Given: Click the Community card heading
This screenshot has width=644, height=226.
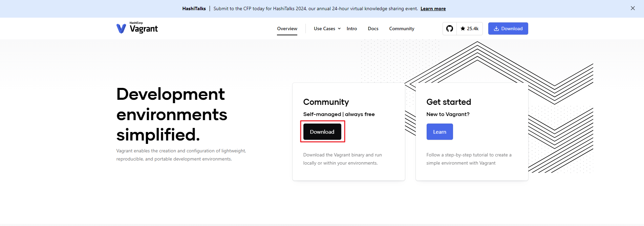Looking at the screenshot, I should (x=326, y=102).
